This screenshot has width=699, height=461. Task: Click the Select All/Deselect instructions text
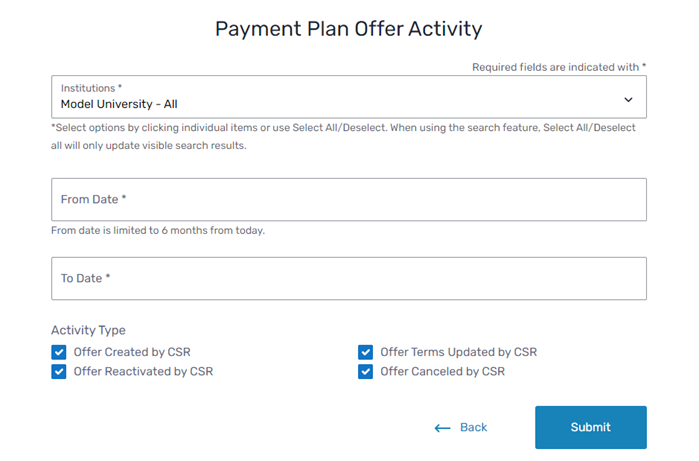pyautogui.click(x=343, y=136)
